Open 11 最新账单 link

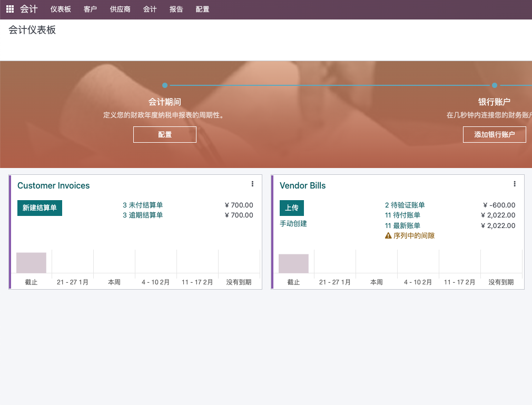(403, 225)
